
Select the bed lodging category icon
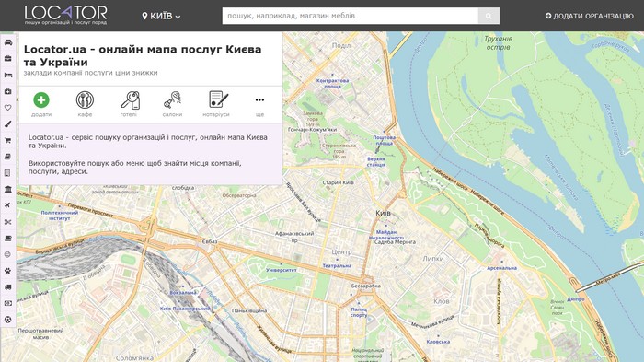pyautogui.click(x=7, y=75)
